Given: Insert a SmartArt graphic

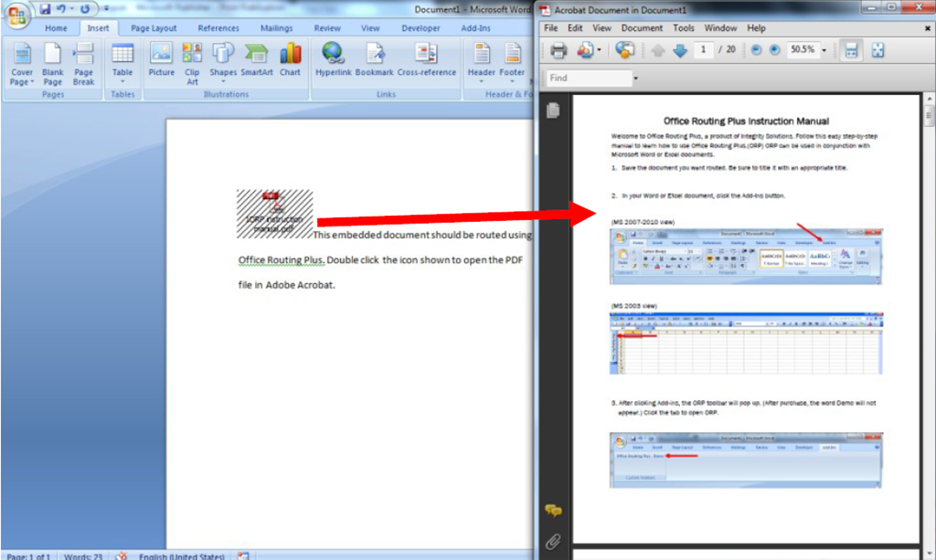Looking at the screenshot, I should (257, 59).
